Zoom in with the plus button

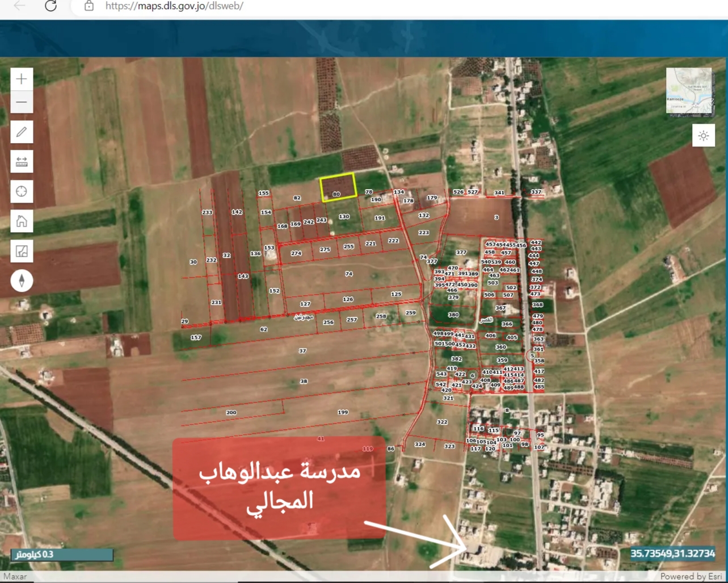click(x=22, y=79)
